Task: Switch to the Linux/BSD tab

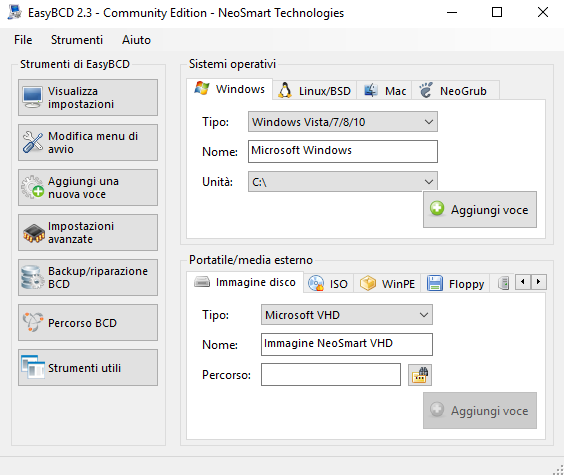Action: (x=315, y=91)
